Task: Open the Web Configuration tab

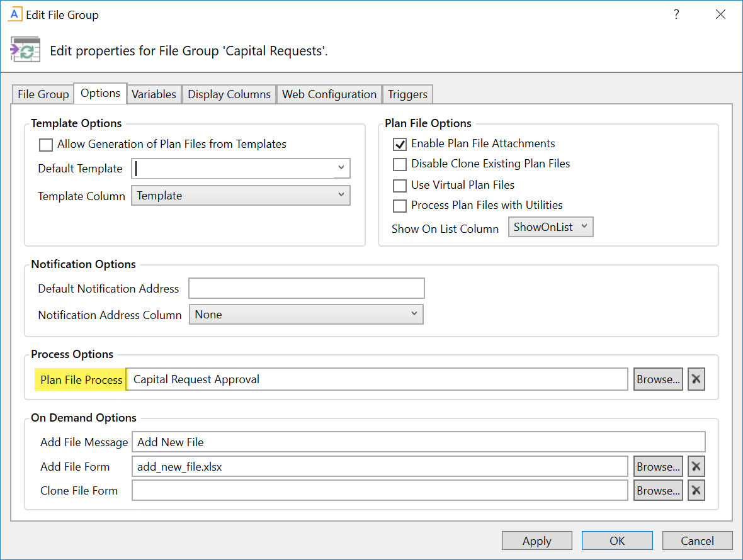Action: [x=329, y=94]
